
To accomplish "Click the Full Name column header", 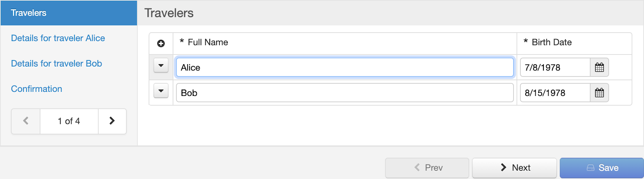I will [x=208, y=42].
